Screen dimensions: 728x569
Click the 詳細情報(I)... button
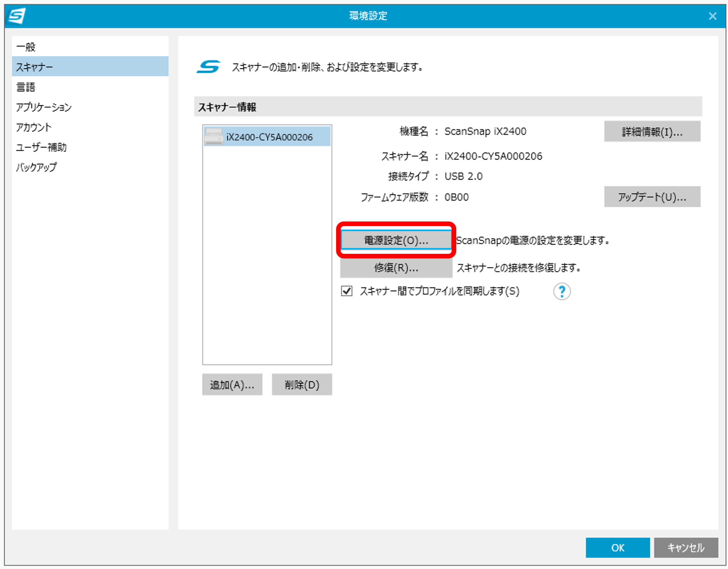pyautogui.click(x=652, y=132)
